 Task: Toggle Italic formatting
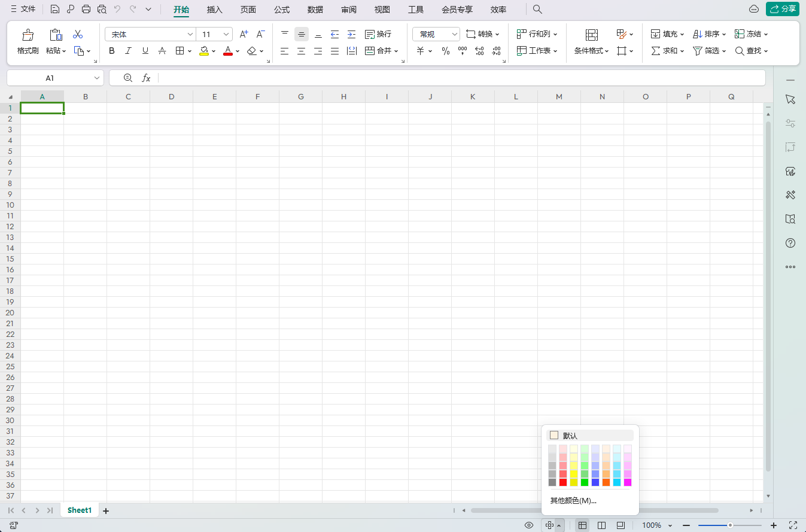click(x=128, y=51)
